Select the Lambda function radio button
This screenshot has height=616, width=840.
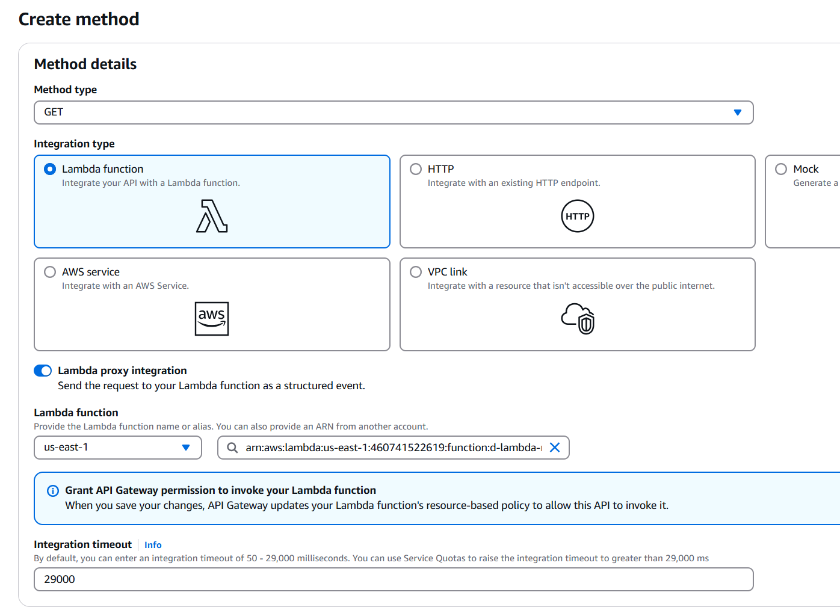pyautogui.click(x=51, y=170)
